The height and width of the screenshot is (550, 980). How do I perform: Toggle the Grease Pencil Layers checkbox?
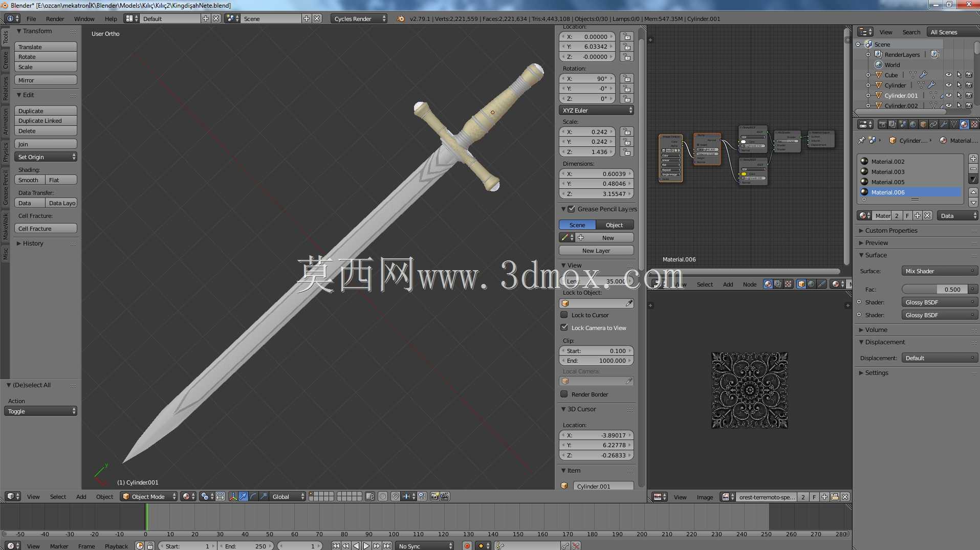pos(571,209)
